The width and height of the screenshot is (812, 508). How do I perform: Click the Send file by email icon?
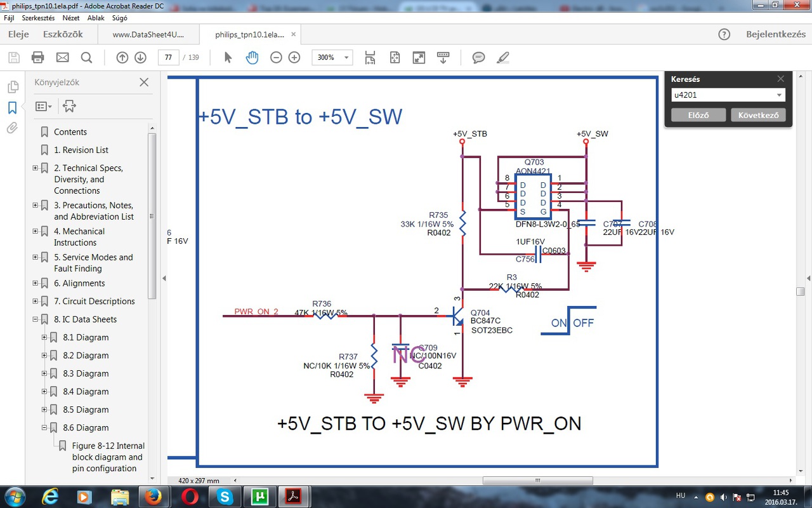point(62,58)
